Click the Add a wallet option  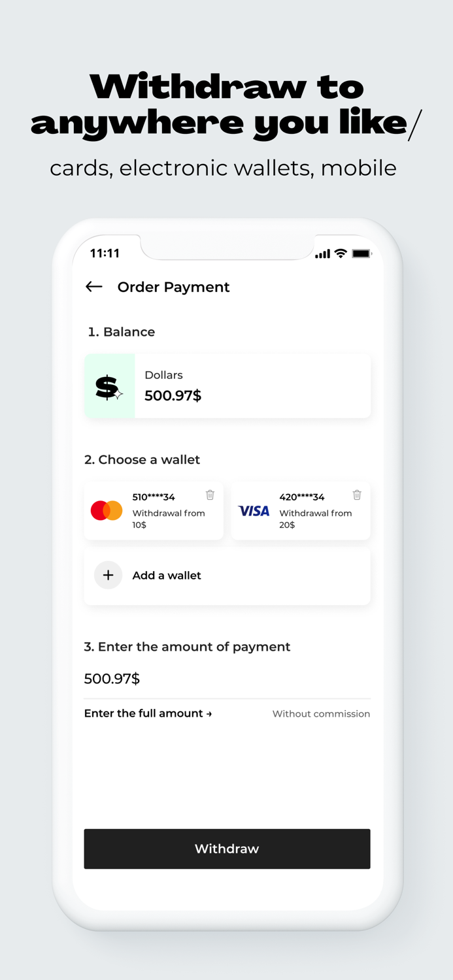[x=227, y=575]
